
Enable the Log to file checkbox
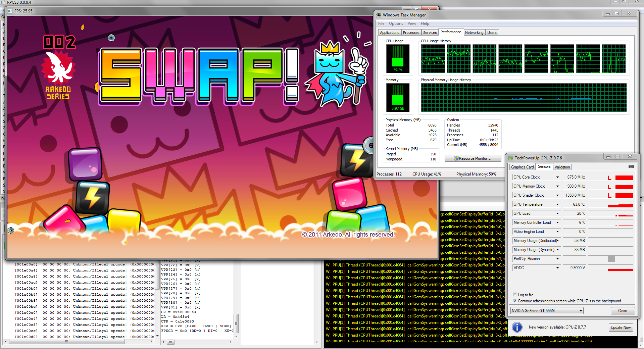click(x=515, y=295)
